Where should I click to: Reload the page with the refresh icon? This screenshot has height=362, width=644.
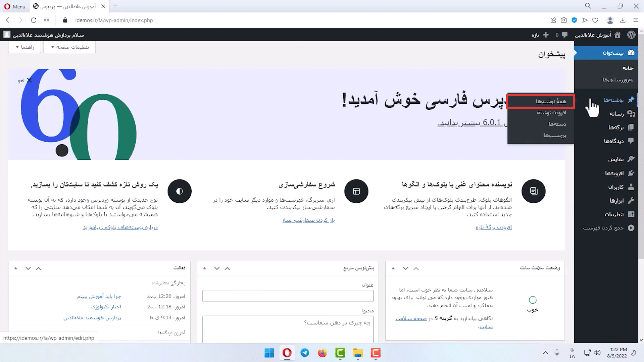[x=34, y=20]
